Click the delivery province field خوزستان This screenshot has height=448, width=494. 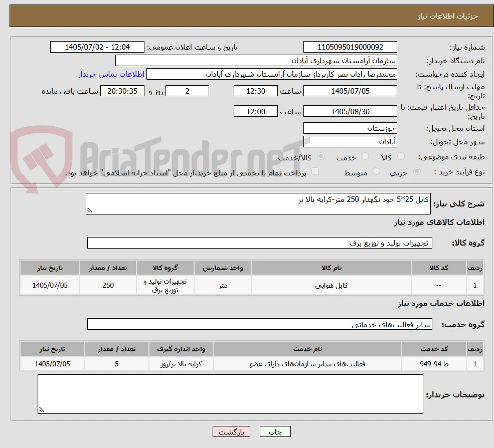tap(350, 128)
